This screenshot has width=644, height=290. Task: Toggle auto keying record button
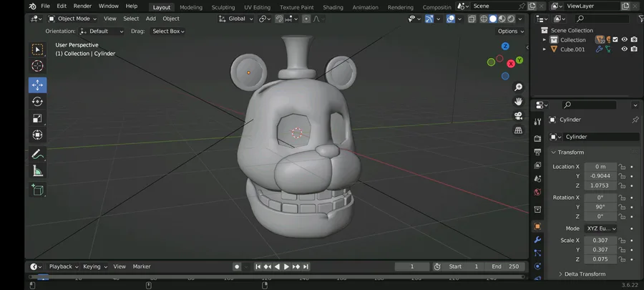(237, 266)
